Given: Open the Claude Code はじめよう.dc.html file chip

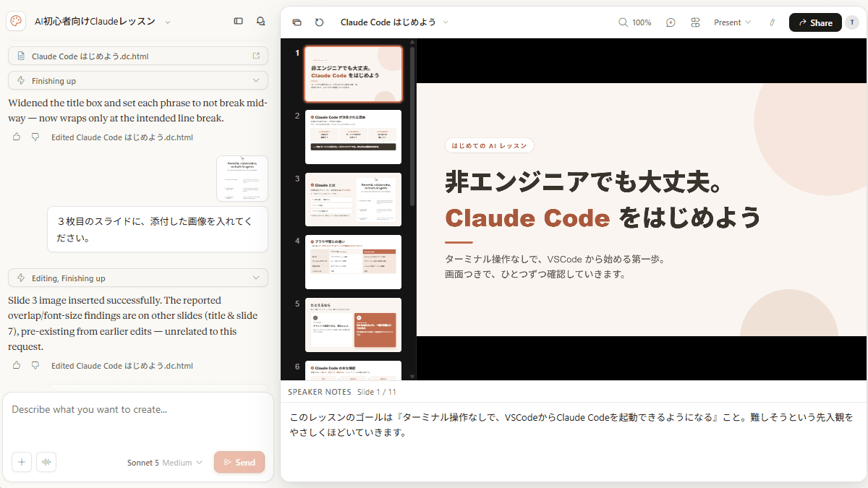Looking at the screenshot, I should pyautogui.click(x=138, y=56).
